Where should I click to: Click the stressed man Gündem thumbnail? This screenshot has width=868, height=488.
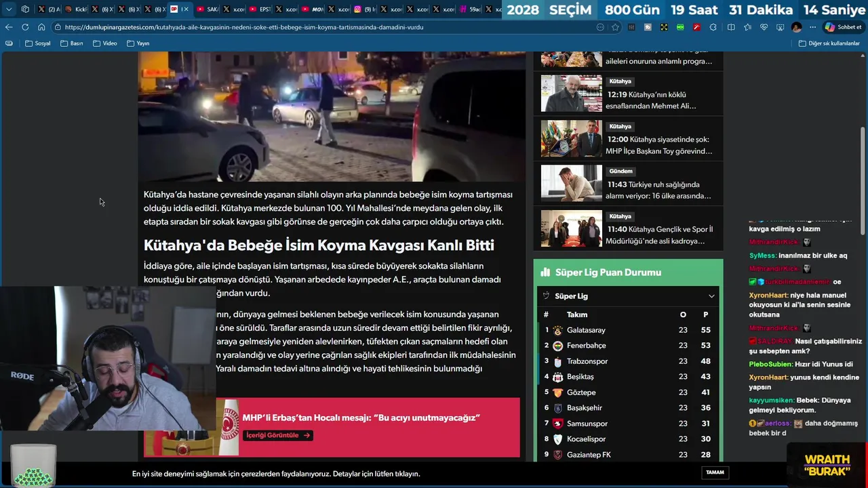571,183
